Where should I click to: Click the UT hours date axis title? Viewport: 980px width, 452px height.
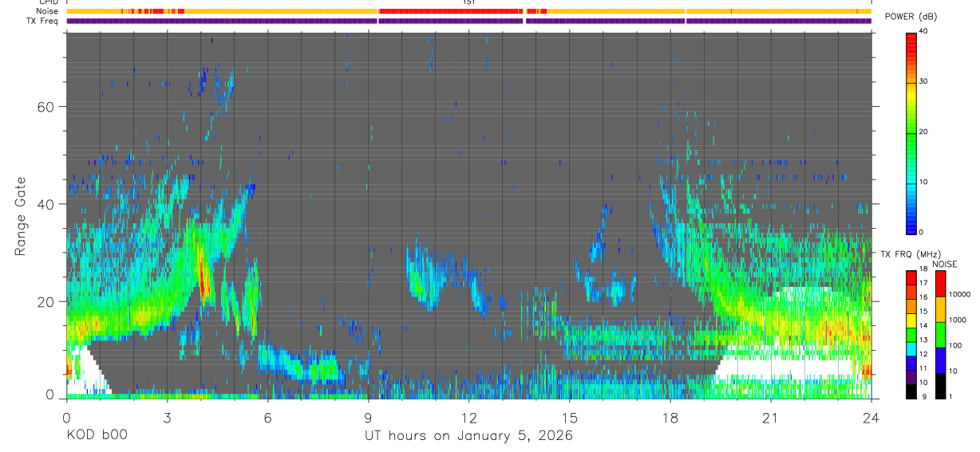pyautogui.click(x=469, y=435)
